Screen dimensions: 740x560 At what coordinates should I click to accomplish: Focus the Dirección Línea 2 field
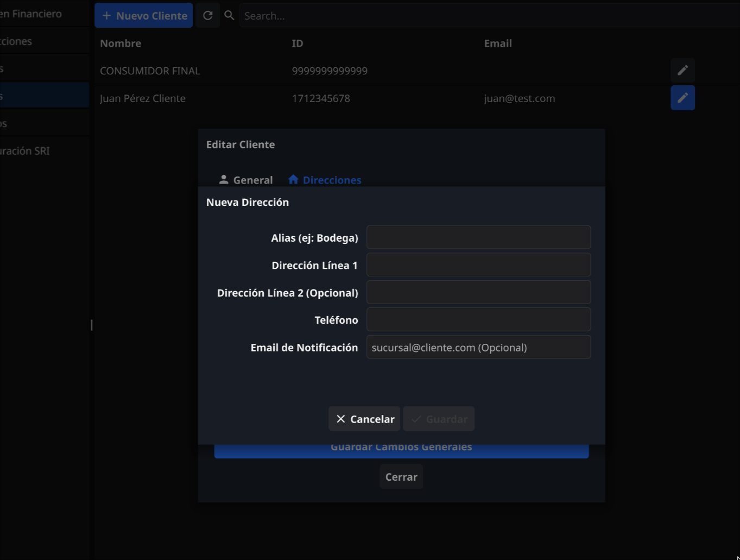coord(478,292)
